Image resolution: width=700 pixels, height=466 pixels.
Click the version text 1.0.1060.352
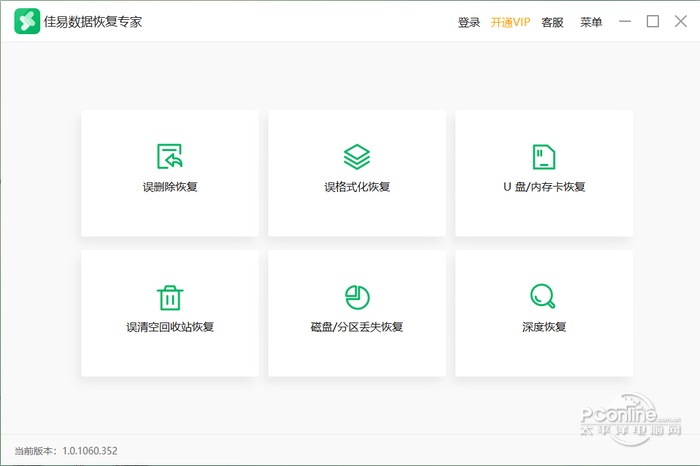click(x=90, y=451)
